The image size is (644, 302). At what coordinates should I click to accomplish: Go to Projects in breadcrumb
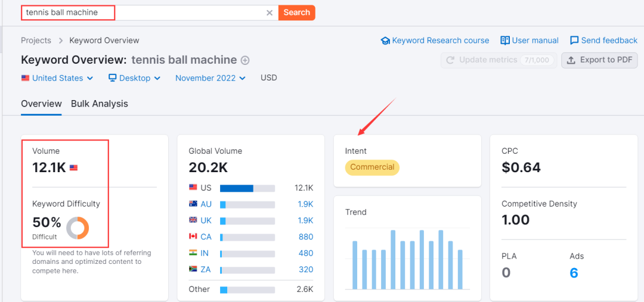36,41
